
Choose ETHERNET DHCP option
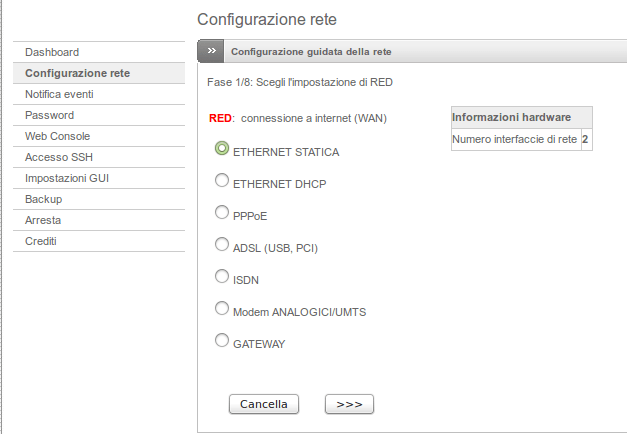pos(222,180)
